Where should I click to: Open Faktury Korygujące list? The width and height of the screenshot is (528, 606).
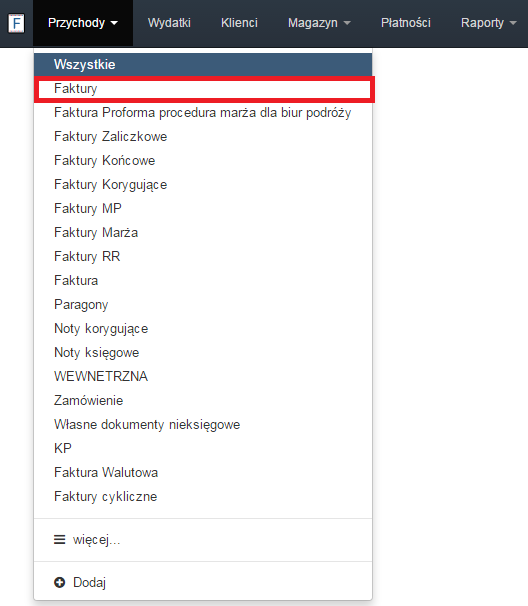tap(203, 184)
